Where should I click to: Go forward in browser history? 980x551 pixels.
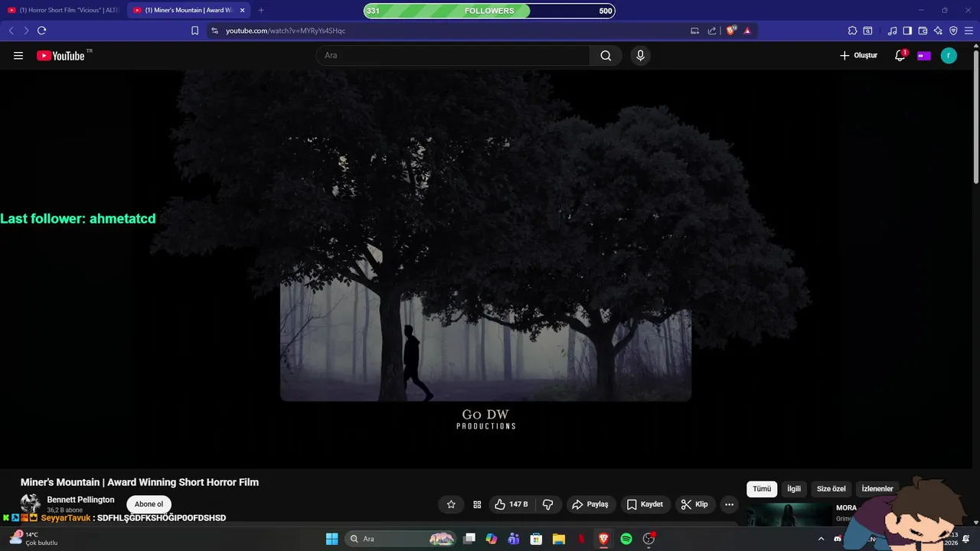(x=26, y=31)
